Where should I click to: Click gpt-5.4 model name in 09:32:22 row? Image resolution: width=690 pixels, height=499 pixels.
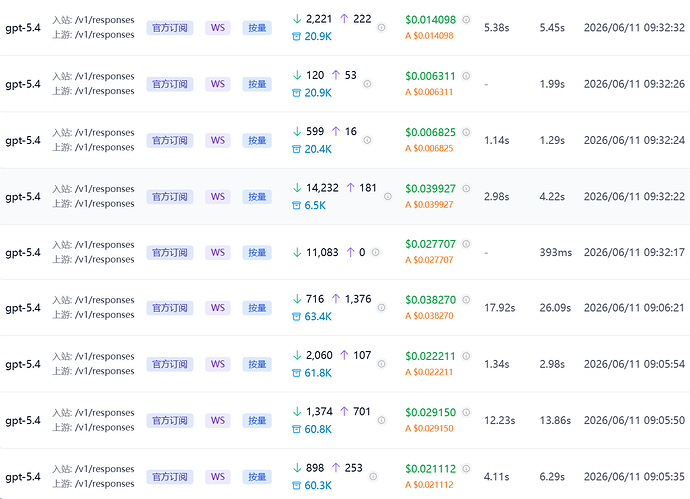tap(23, 197)
